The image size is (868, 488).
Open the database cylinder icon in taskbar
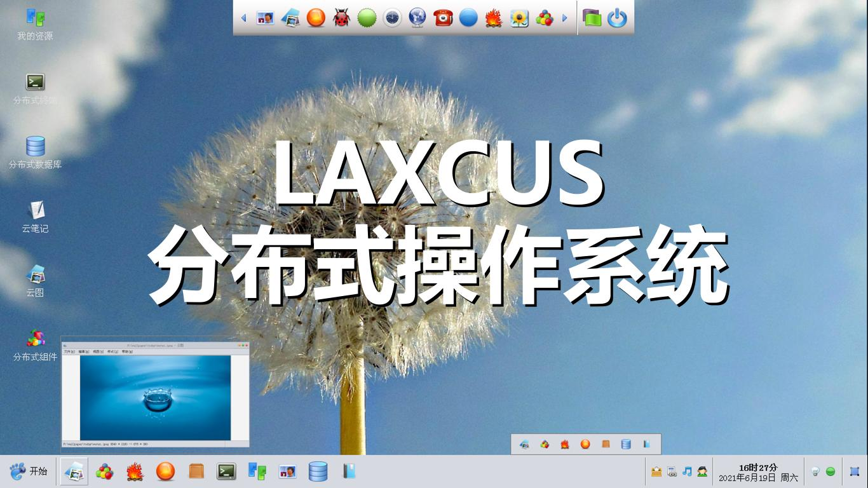click(318, 471)
